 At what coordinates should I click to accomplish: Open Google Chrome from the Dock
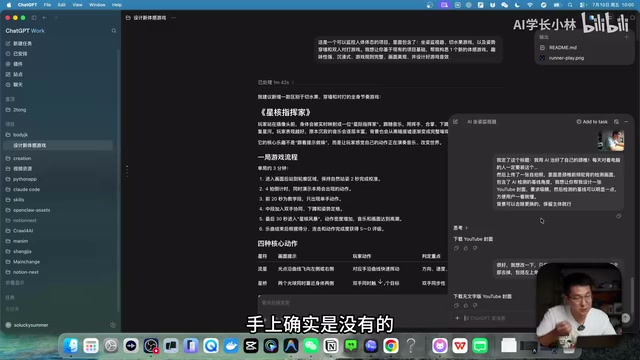click(x=391, y=346)
